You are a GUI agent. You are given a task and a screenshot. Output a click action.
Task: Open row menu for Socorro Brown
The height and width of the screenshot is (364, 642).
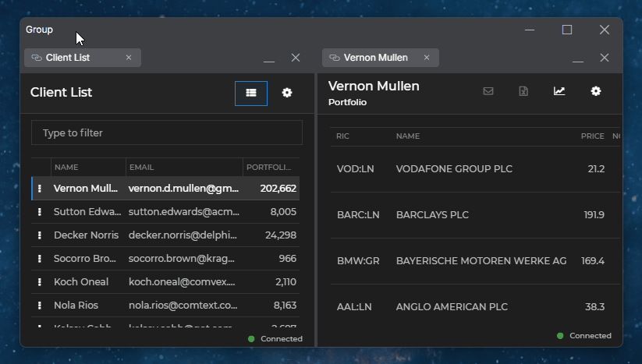pos(40,258)
